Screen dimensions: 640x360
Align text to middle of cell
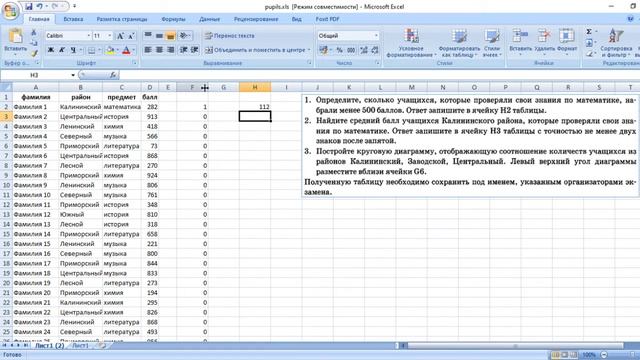[159, 36]
